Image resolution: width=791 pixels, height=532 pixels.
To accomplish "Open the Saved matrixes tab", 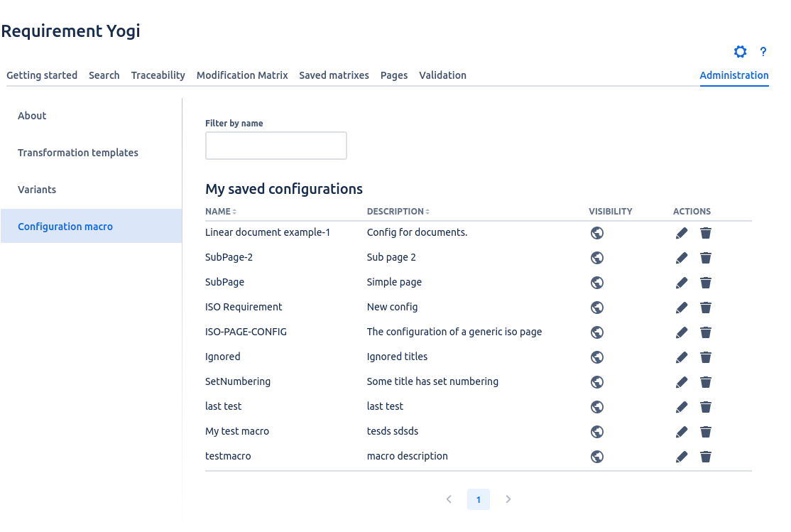I will [x=334, y=75].
